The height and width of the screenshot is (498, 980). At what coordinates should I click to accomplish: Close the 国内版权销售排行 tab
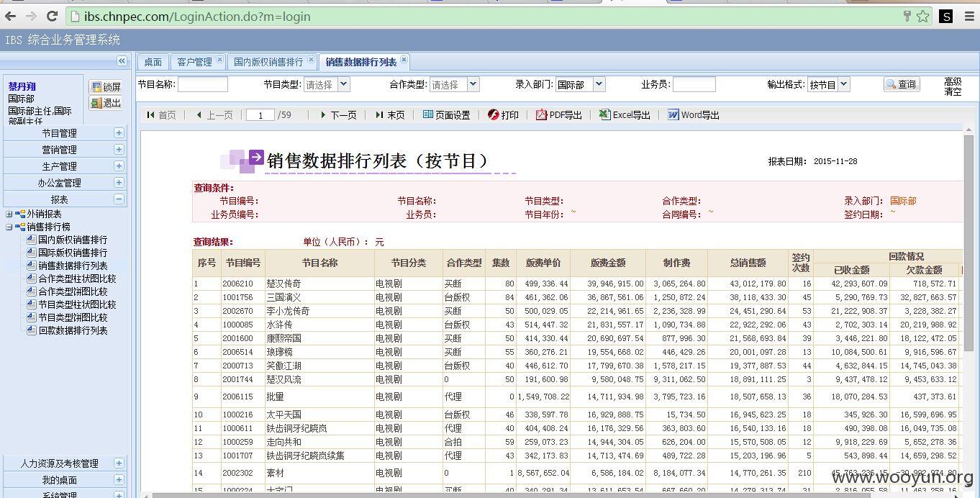(x=311, y=60)
